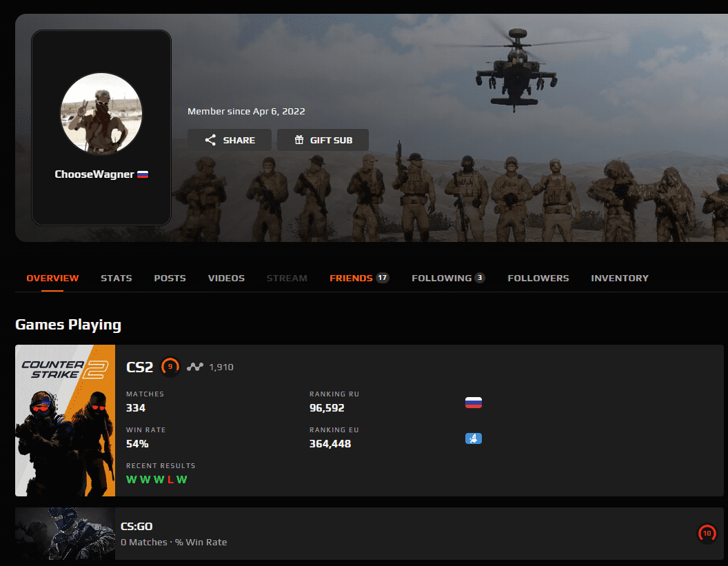
Task: Click the gift icon in Gift Sub button
Action: coord(299,140)
